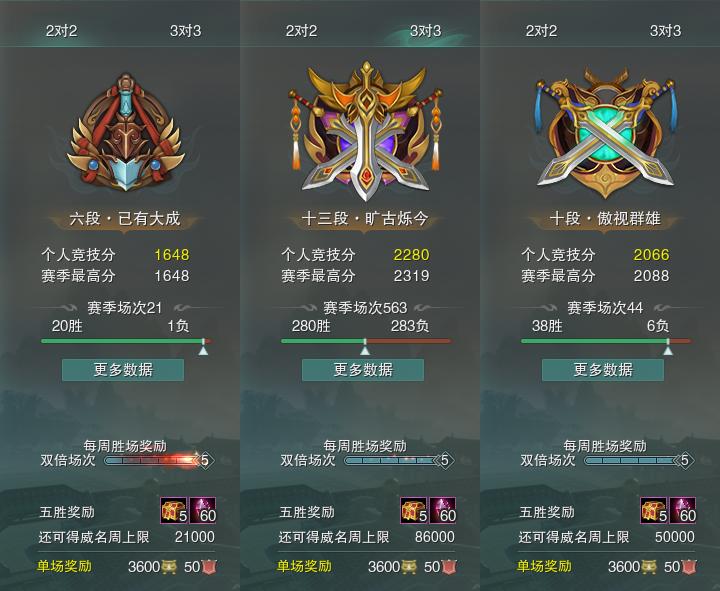Screen dimensions: 720x591
Task: Click the six-dan red sword rank badge
Action: point(125,131)
